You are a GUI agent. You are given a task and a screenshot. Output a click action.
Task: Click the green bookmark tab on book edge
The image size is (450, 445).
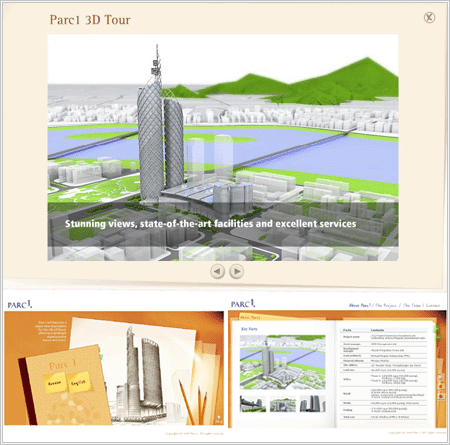[x=438, y=332]
